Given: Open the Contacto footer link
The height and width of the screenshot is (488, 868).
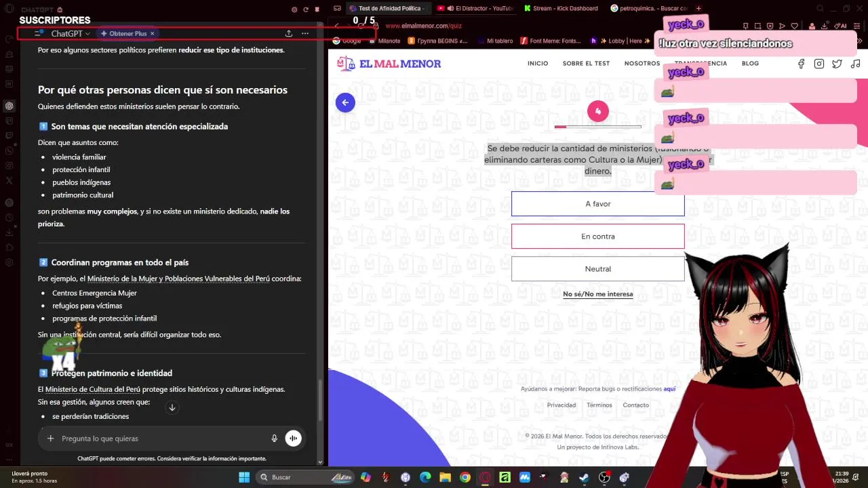Looking at the screenshot, I should [636, 405].
